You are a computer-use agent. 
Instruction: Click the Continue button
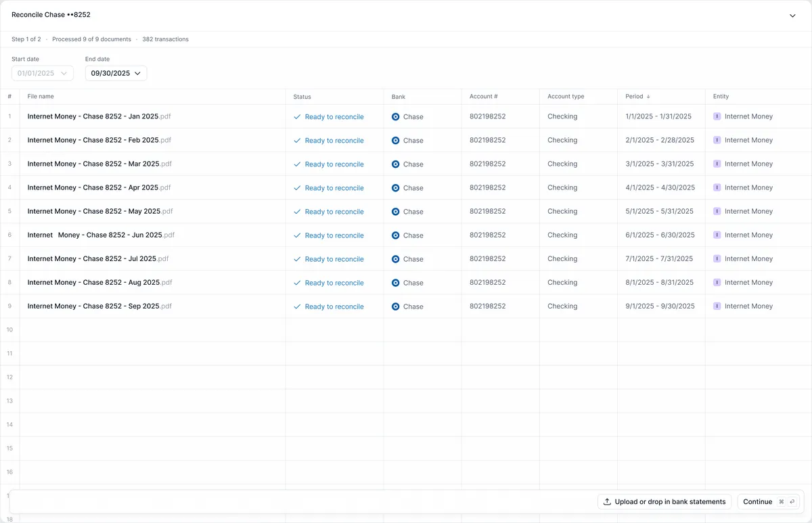[x=768, y=502]
